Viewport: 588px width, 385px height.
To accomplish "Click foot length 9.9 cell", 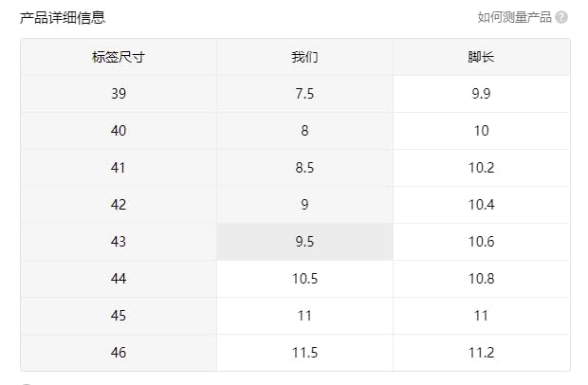I will 481,94.
